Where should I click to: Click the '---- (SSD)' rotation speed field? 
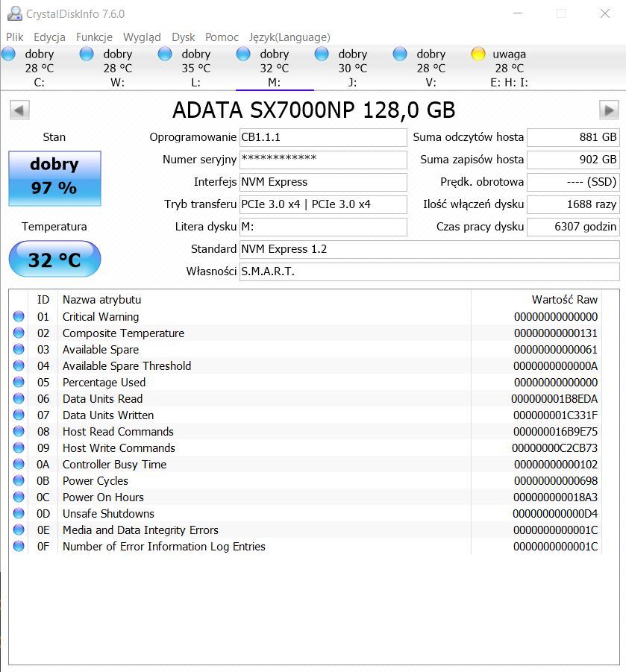pyautogui.click(x=573, y=182)
